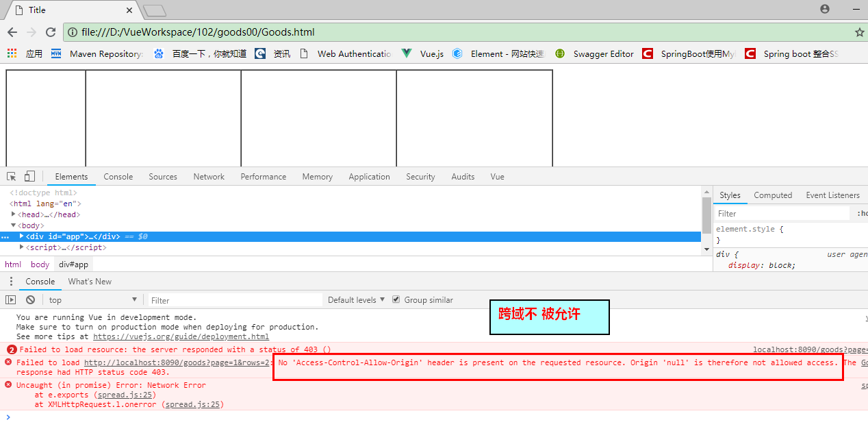Select the !doctype html line
The image size is (868, 444).
(43, 193)
